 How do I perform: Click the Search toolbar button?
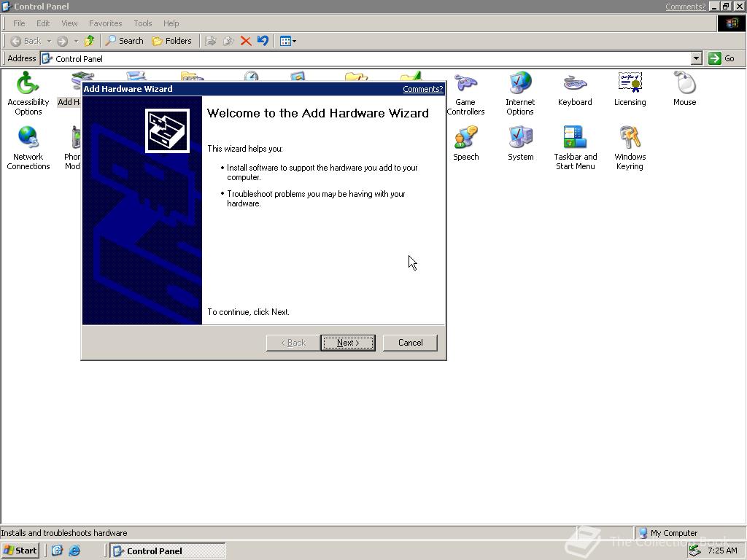tap(124, 41)
